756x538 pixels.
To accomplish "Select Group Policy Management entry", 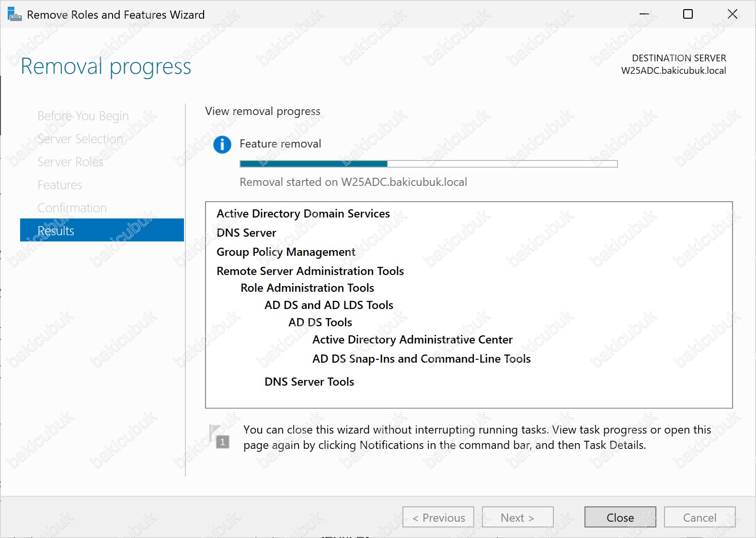I will click(x=286, y=252).
